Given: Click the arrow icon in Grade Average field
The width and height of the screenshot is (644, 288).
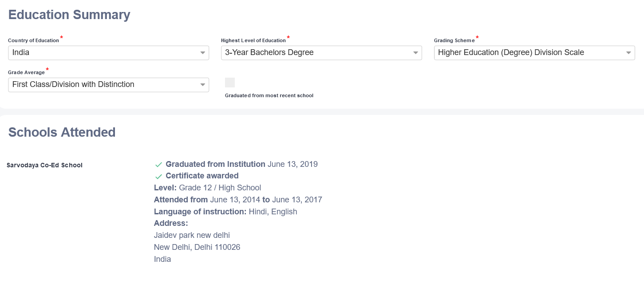Looking at the screenshot, I should (x=203, y=85).
